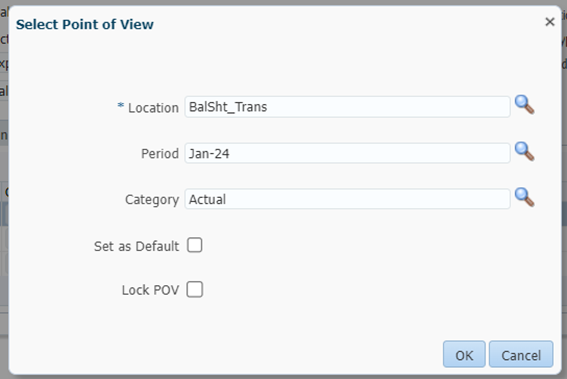
Task: Click the required asterisk beside Location
Action: pos(120,105)
